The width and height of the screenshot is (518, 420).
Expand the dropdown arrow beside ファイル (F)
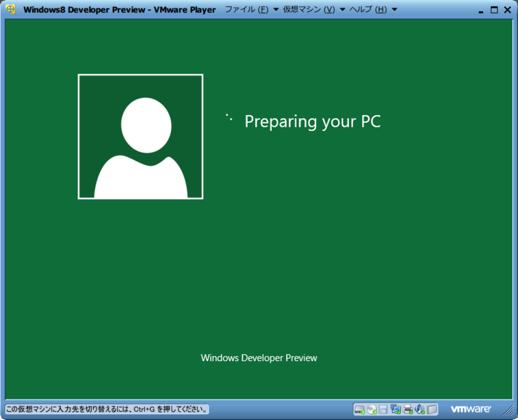[276, 10]
